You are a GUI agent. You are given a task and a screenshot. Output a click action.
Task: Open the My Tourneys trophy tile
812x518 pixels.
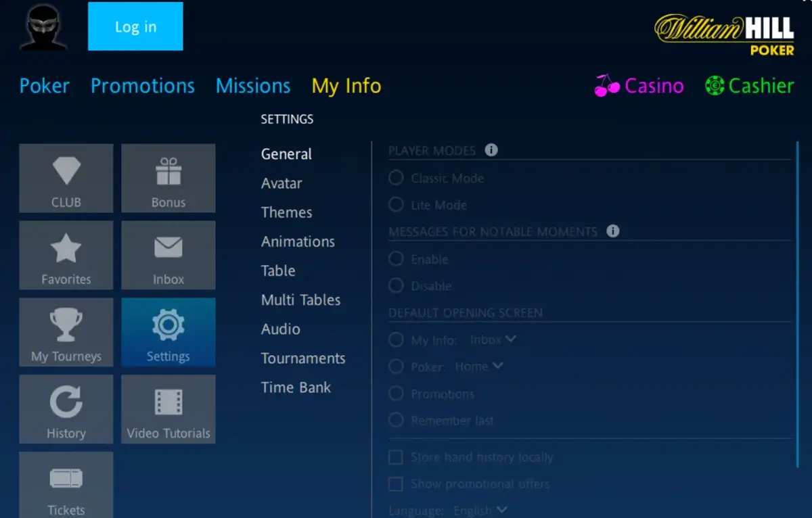point(66,332)
